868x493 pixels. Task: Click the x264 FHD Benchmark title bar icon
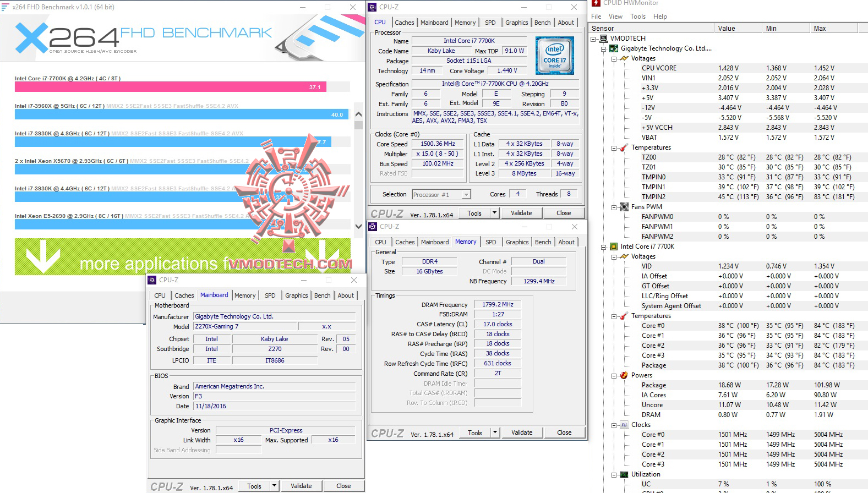tap(6, 7)
